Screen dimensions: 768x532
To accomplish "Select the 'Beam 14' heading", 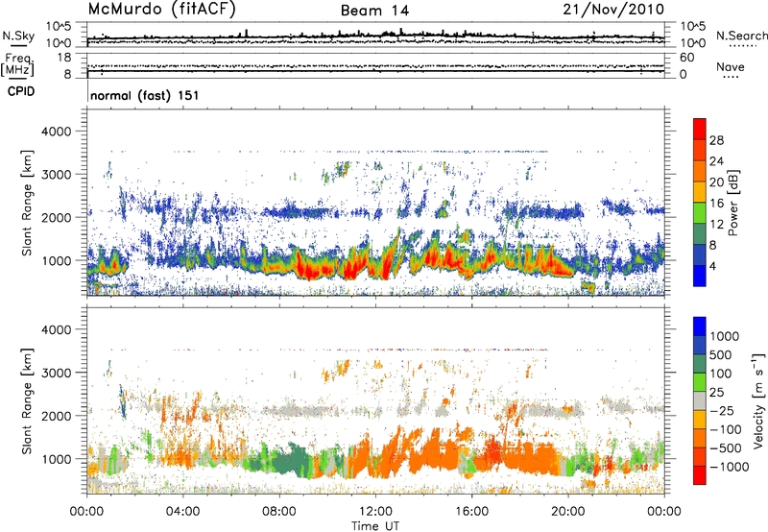I will point(374,11).
